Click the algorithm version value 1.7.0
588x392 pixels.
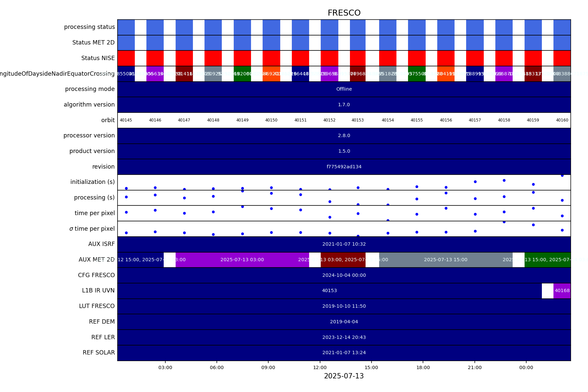[x=344, y=105]
